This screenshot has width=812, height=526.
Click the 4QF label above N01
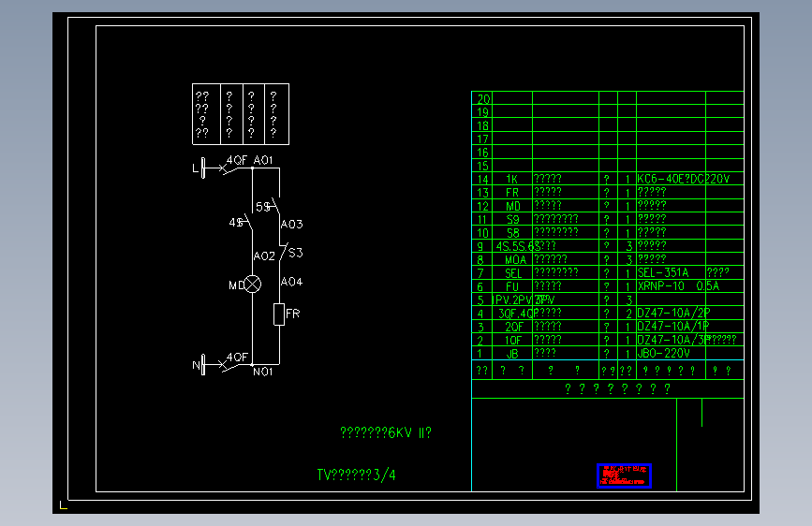click(237, 358)
